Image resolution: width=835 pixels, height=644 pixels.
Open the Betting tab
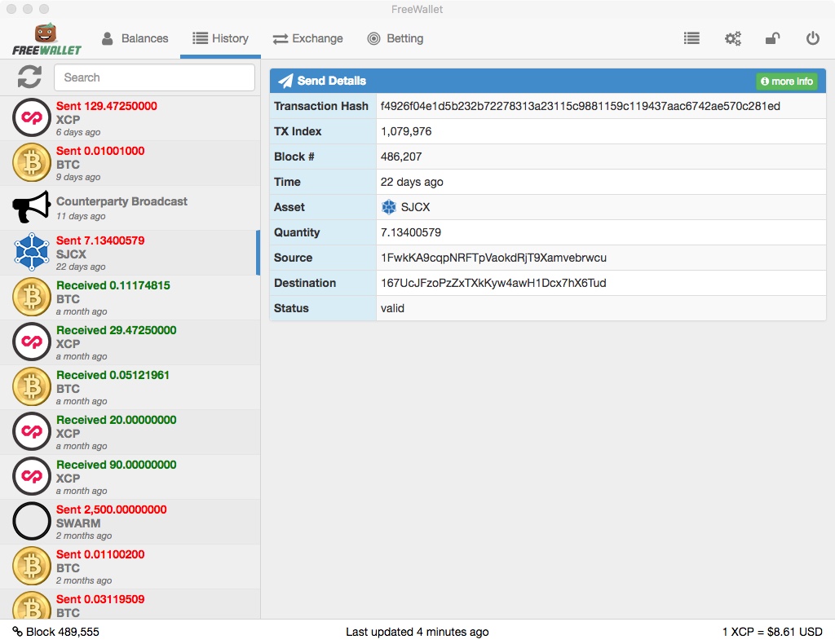[x=395, y=38]
